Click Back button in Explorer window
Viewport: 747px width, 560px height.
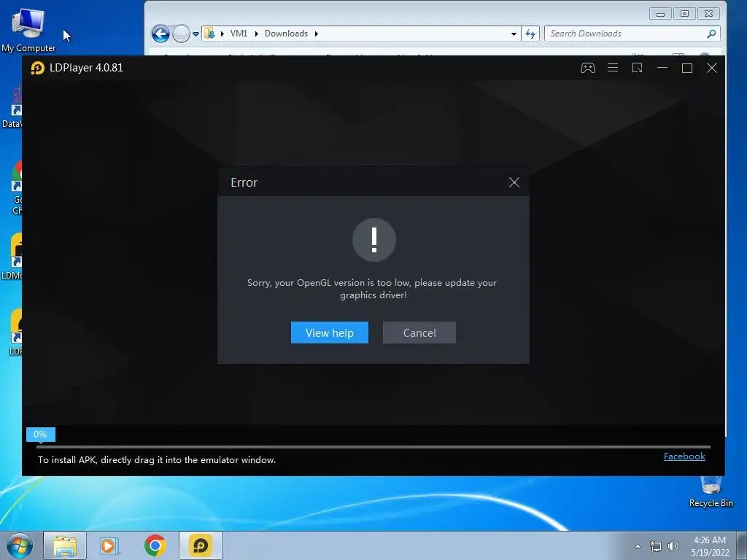click(x=160, y=34)
